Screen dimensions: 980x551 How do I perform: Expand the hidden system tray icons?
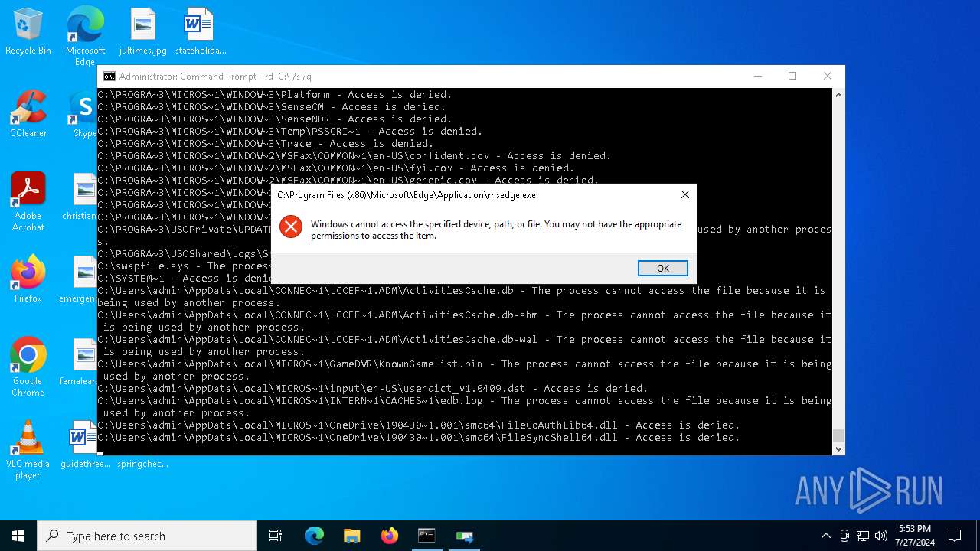click(x=825, y=536)
